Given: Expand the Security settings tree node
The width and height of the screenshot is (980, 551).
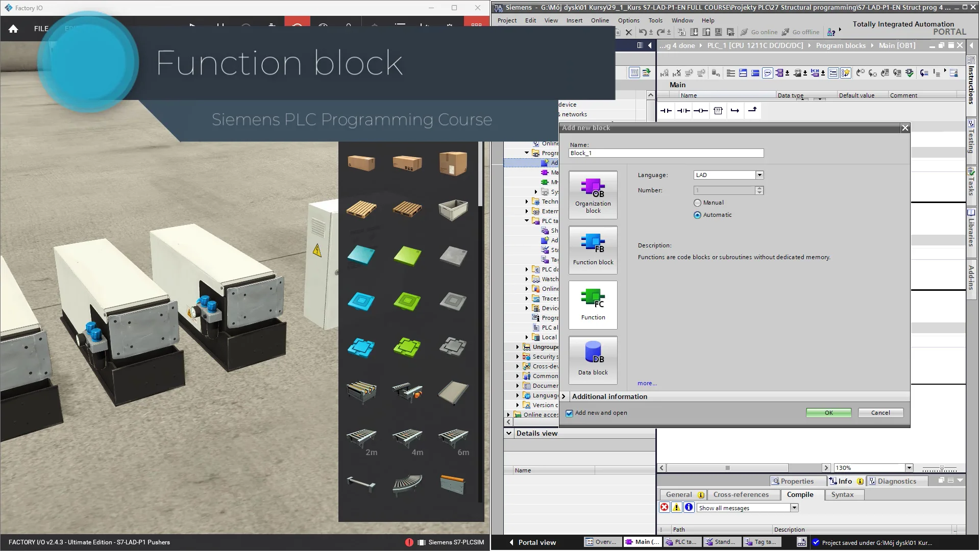Looking at the screenshot, I should pos(518,357).
